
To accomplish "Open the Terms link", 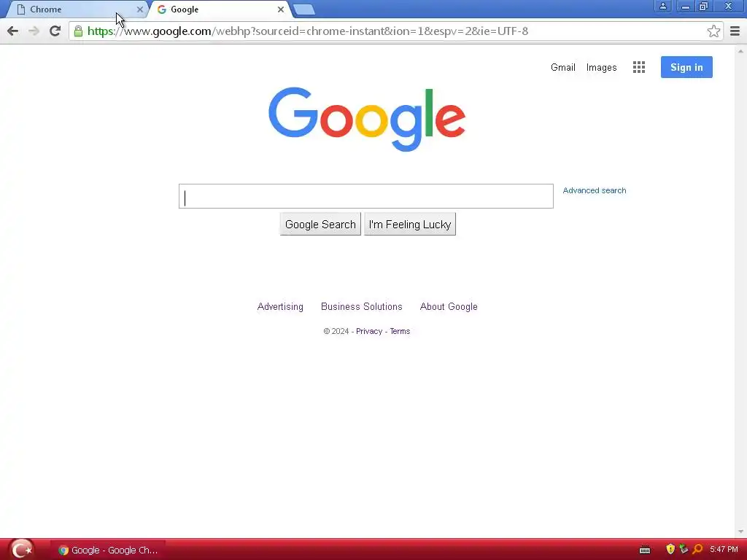I will pos(400,332).
